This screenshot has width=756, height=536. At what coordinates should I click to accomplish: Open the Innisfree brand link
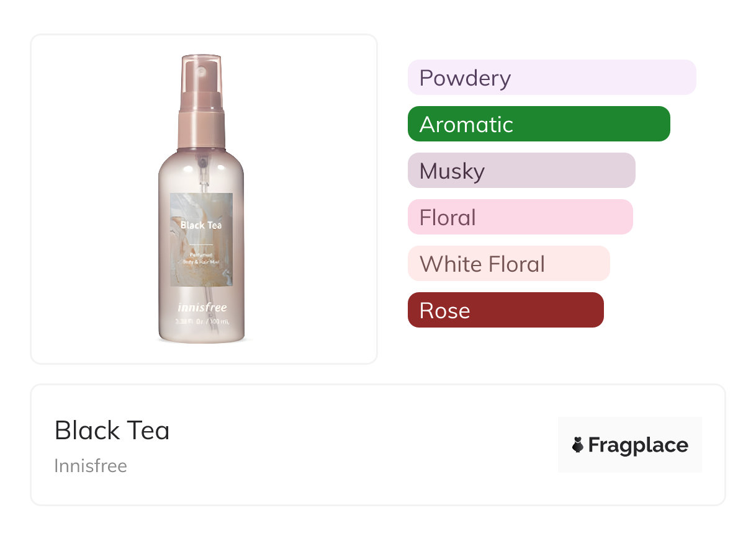[91, 465]
